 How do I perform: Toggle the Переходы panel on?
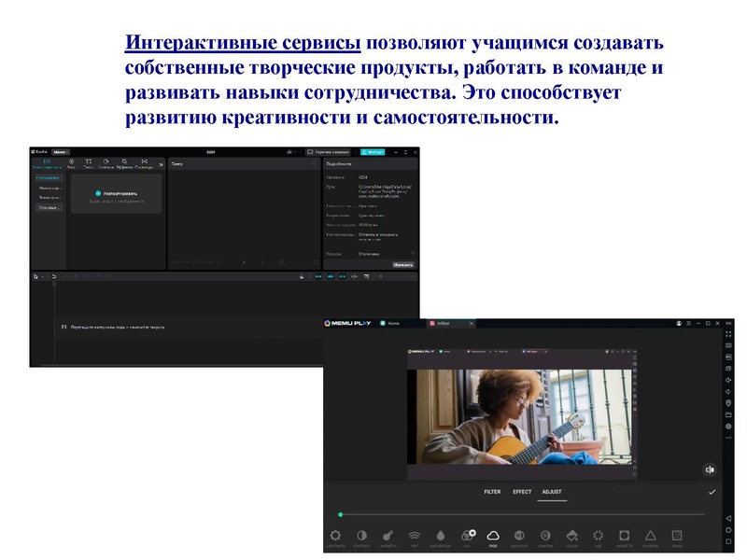point(143,161)
